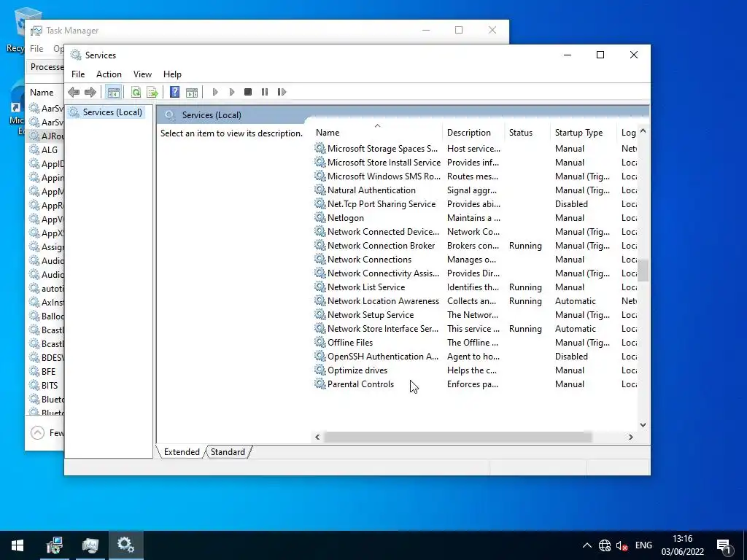Click the muted volume tray icon
The image size is (747, 560).
(x=622, y=545)
